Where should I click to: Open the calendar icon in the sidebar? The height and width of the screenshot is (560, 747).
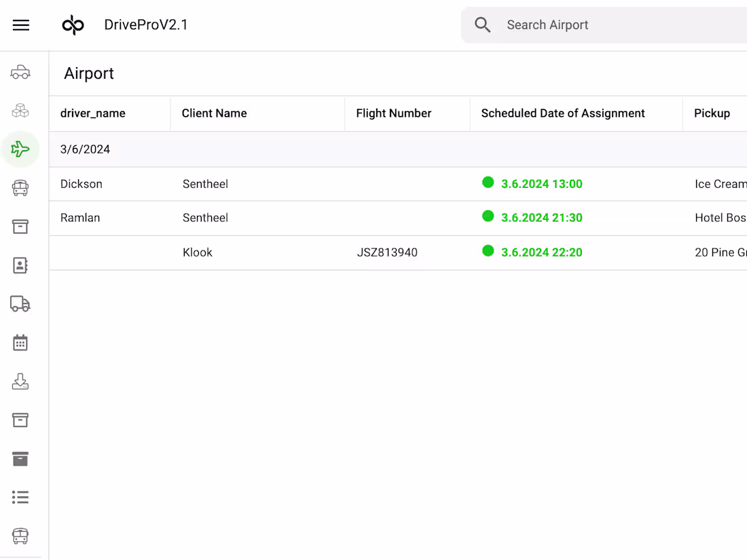pos(20,342)
